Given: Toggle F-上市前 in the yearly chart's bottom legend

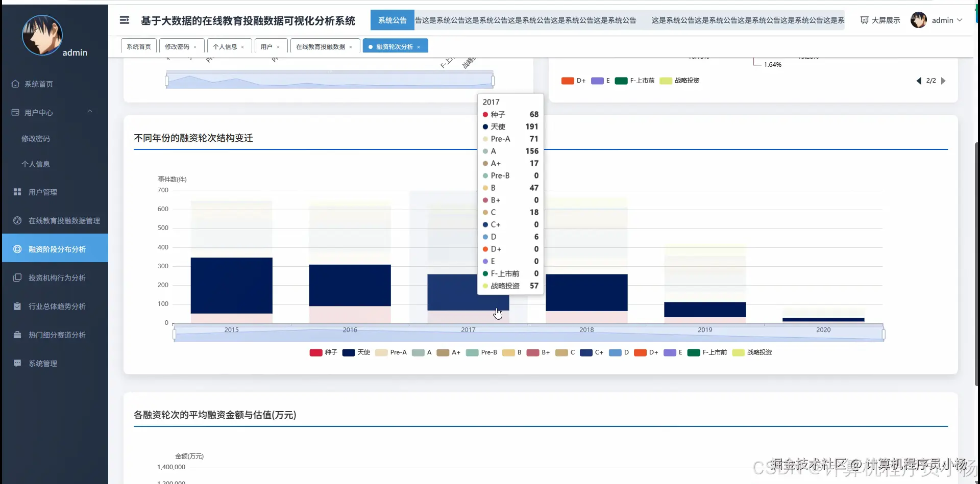Looking at the screenshot, I should click(707, 352).
